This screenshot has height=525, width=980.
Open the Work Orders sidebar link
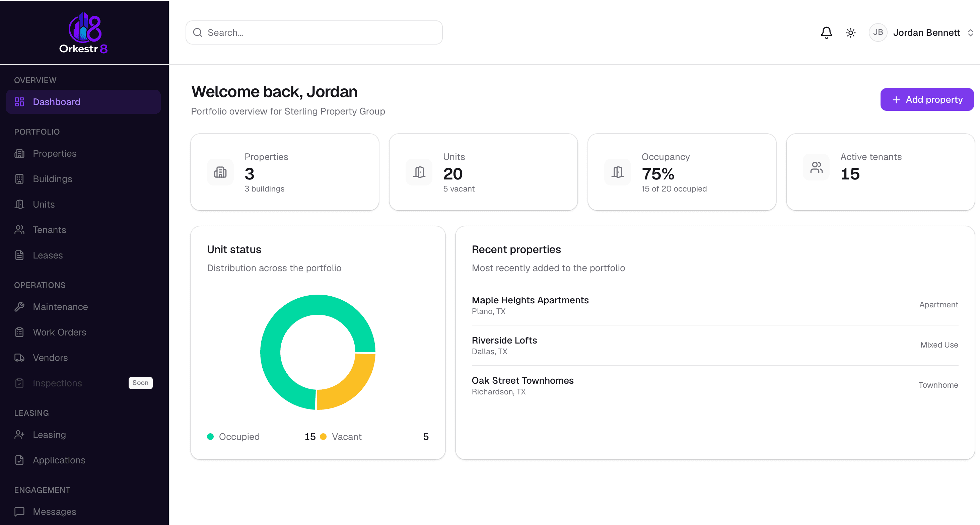(83, 332)
